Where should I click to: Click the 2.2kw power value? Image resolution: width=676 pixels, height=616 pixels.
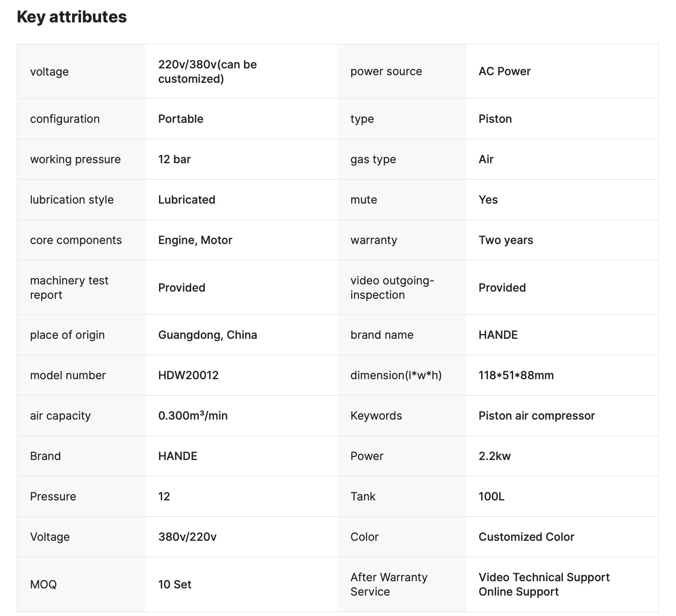pyautogui.click(x=494, y=456)
